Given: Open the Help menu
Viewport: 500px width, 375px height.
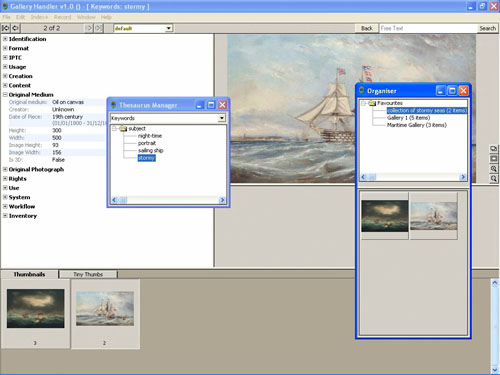Looking at the screenshot, I should tap(106, 17).
